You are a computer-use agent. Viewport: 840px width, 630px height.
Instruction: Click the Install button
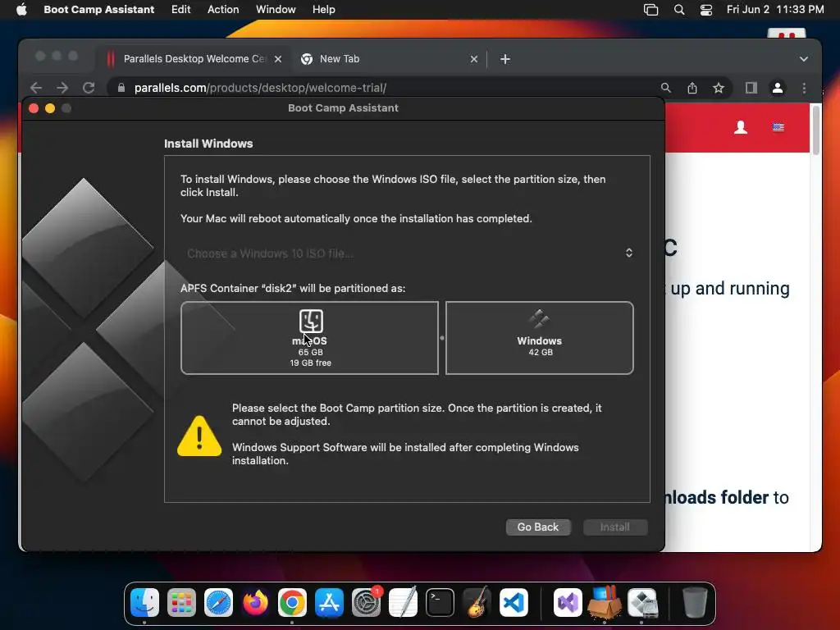[x=615, y=527]
